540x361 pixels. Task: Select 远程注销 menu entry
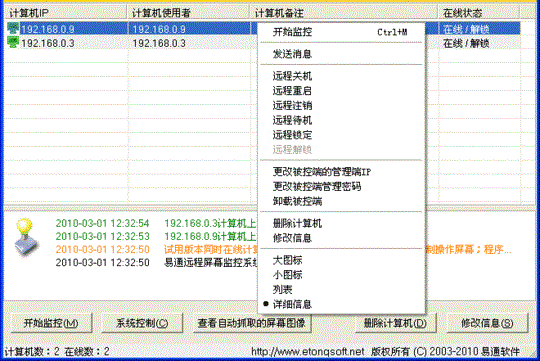coord(340,105)
